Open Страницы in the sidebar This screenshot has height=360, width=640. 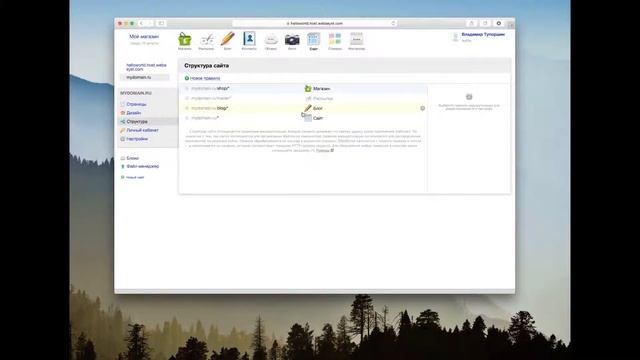[x=136, y=104]
